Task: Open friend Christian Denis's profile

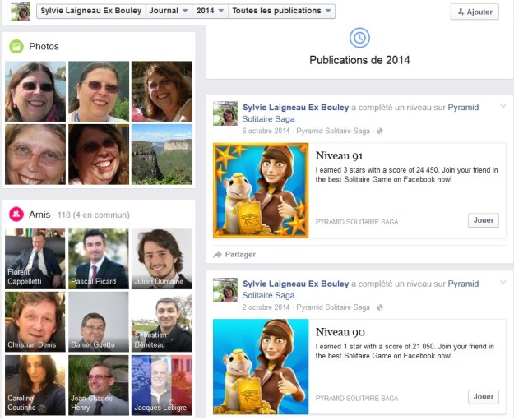Action: pos(35,321)
